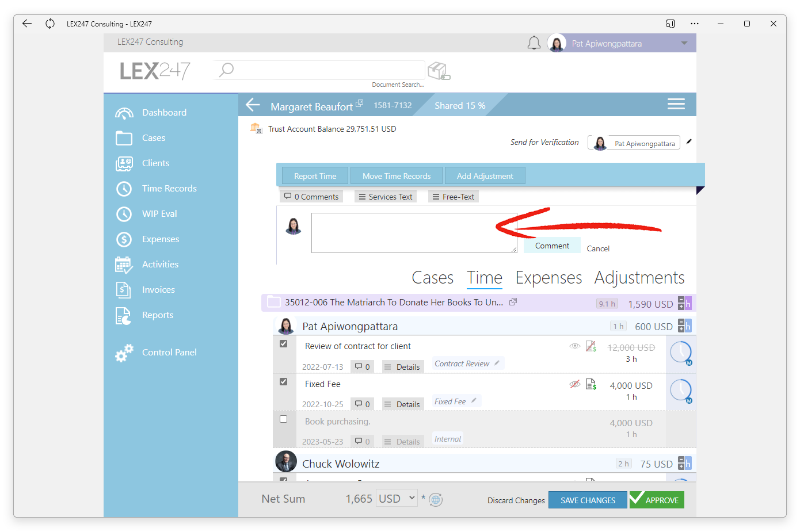Approve the invoice with APPROVE button

click(657, 500)
